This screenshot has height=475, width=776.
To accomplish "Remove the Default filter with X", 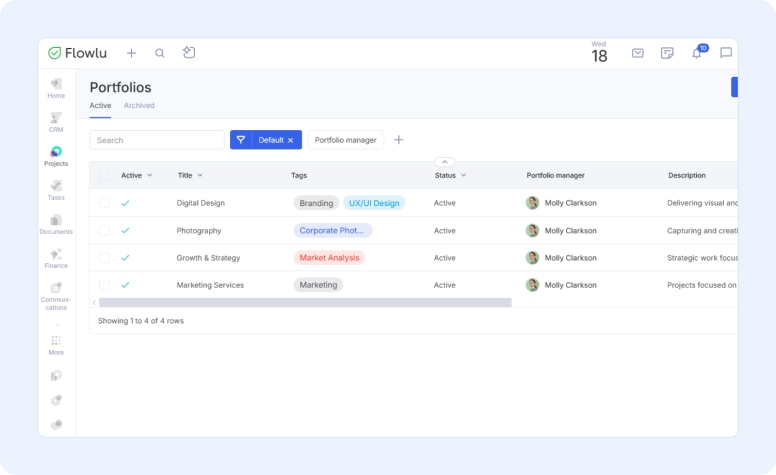I will [291, 140].
